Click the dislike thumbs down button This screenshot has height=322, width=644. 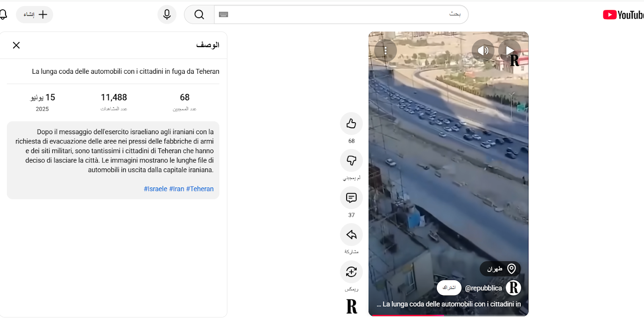pos(351,161)
